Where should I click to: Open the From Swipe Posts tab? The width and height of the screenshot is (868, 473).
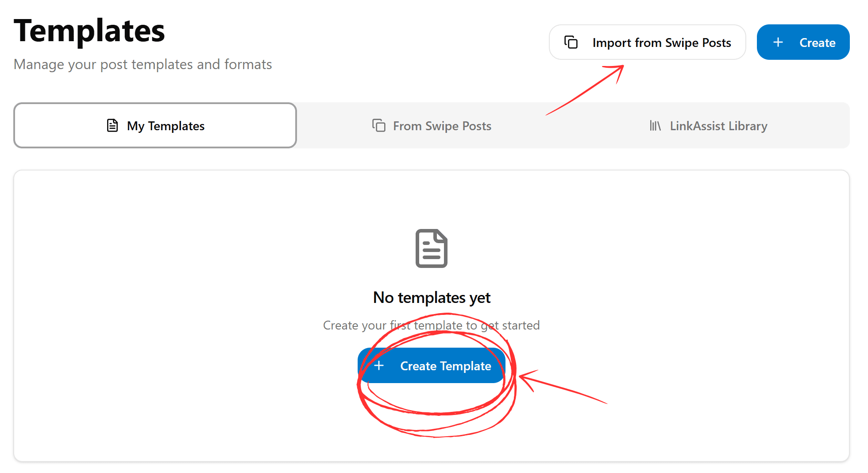432,126
